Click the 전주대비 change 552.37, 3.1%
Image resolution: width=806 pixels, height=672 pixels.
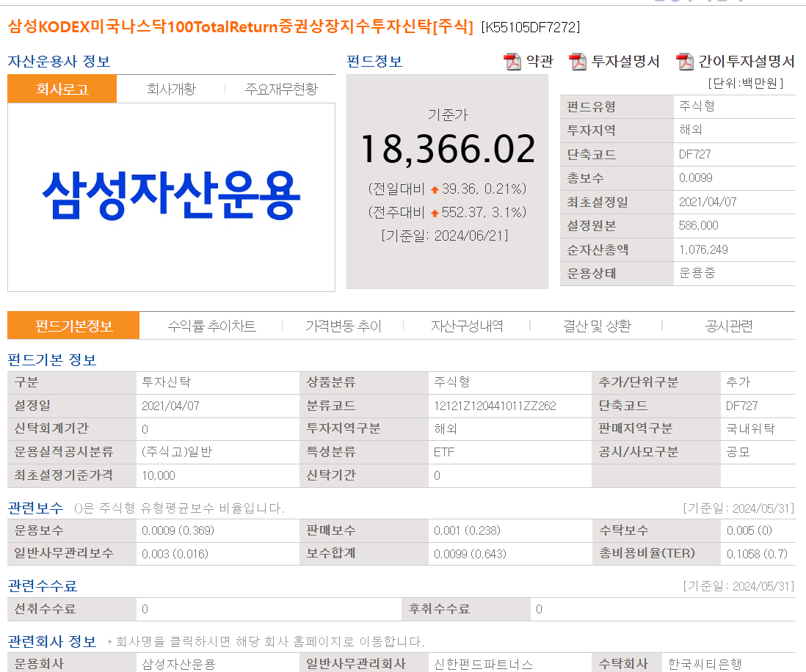click(447, 212)
